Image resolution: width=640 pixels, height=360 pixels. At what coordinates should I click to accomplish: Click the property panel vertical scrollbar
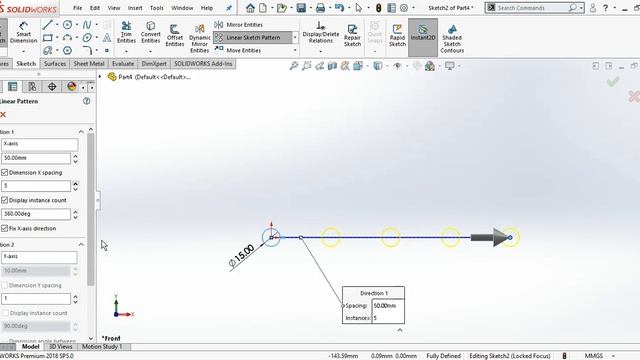91,210
